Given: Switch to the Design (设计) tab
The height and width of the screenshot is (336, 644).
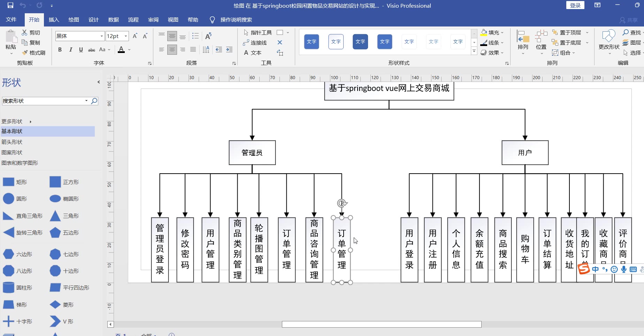Looking at the screenshot, I should [x=93, y=20].
